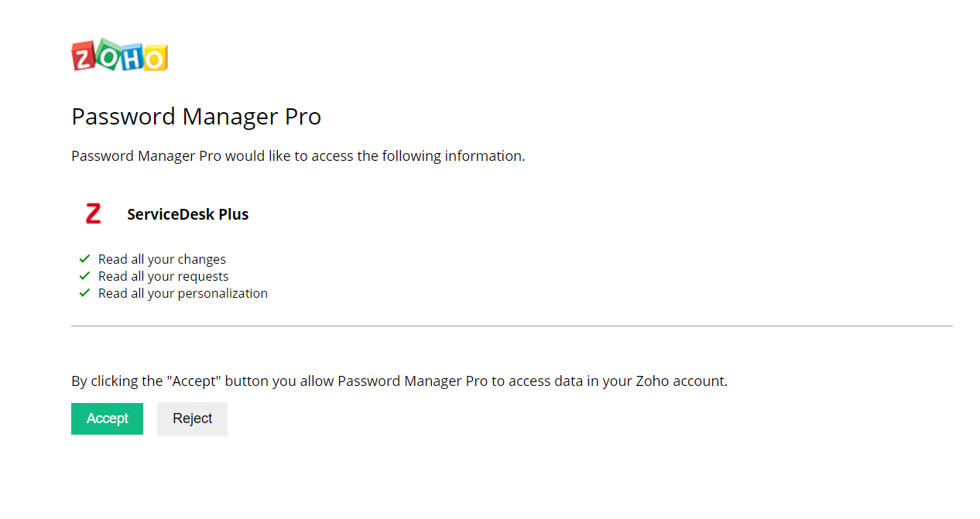This screenshot has height=519, width=980.
Task: Click the red Z block in Zoho logo
Action: tap(84, 57)
